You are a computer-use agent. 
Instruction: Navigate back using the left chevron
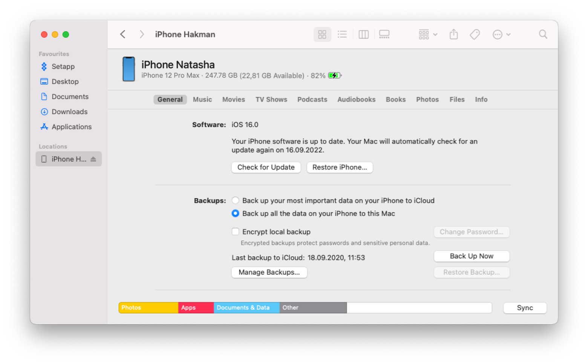click(122, 34)
